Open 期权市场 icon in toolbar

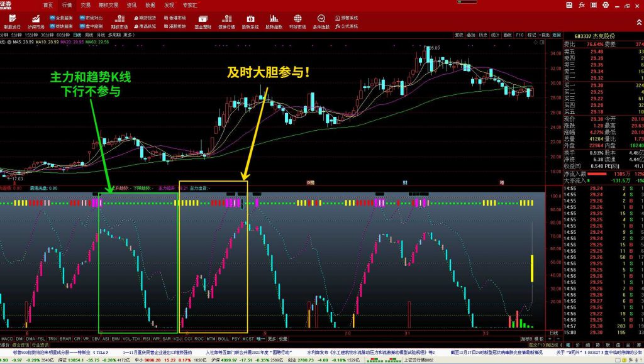(118, 21)
